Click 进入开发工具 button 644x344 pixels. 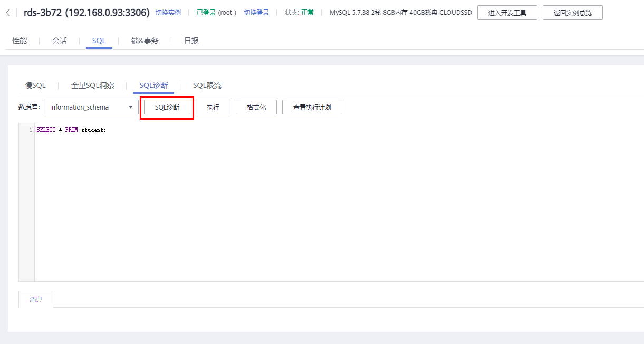click(507, 13)
